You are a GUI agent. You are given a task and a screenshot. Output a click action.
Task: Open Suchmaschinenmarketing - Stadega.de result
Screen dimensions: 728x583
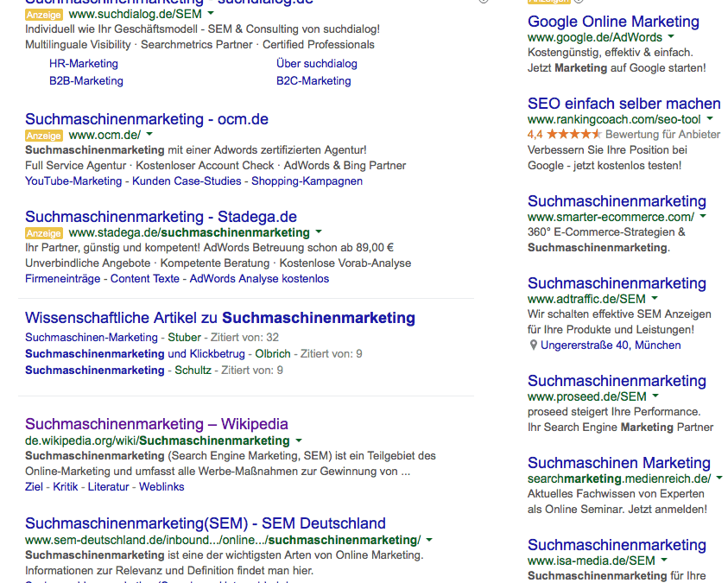click(161, 217)
